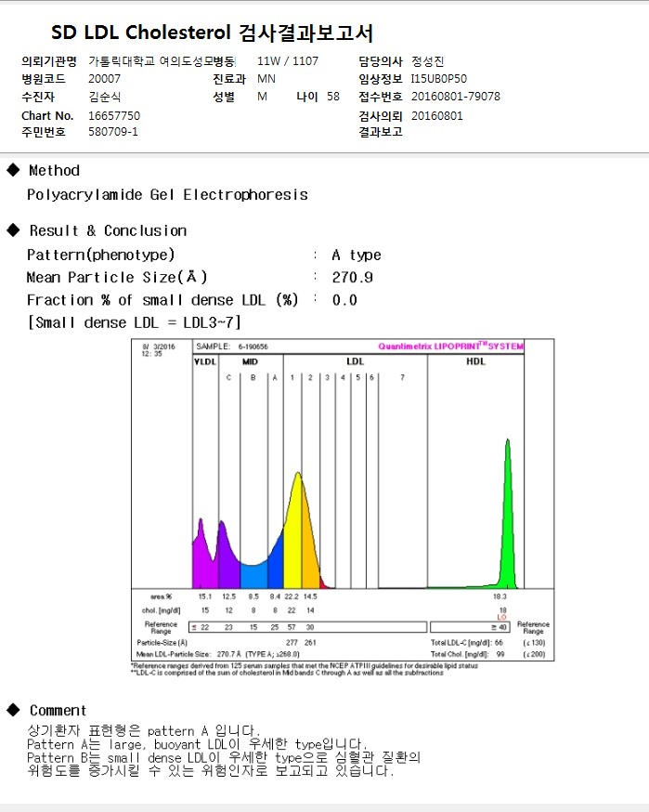This screenshot has width=649, height=812.
Task: Select the doctor name "정성진"
Action: pos(427,61)
